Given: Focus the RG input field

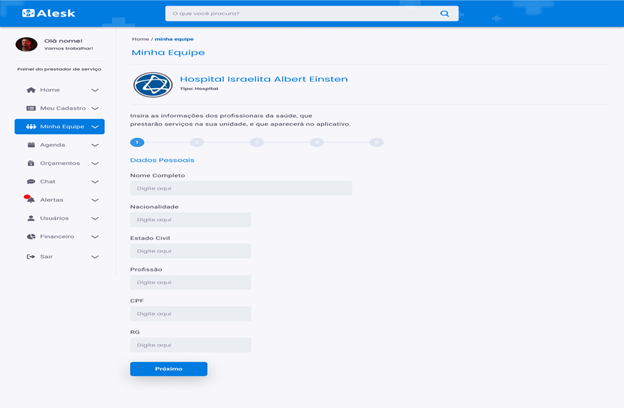Looking at the screenshot, I should tap(191, 345).
